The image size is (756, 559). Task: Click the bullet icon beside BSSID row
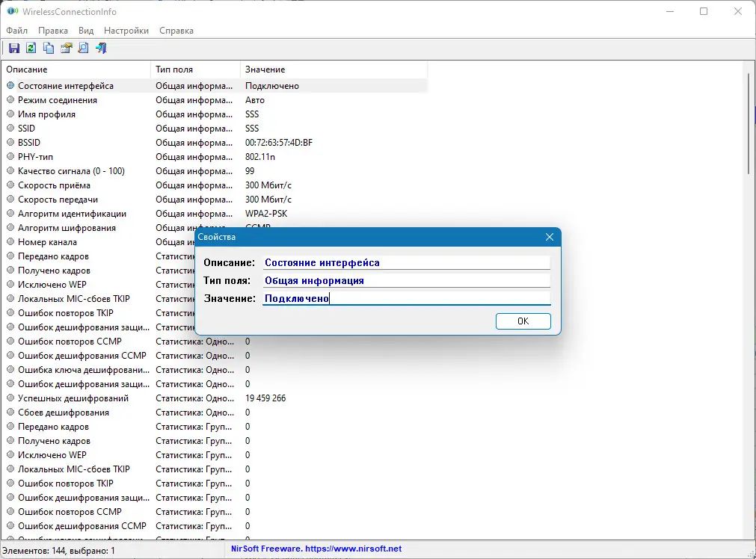coord(10,142)
